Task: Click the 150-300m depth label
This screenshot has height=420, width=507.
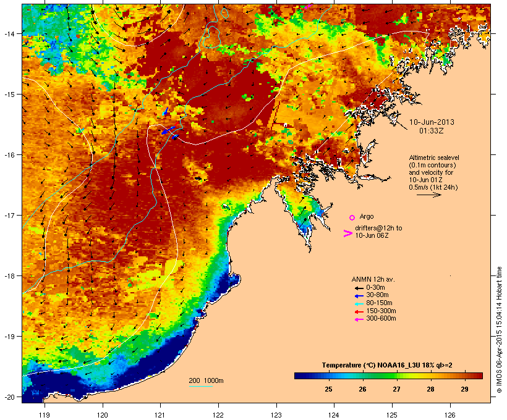Action: coord(381,311)
